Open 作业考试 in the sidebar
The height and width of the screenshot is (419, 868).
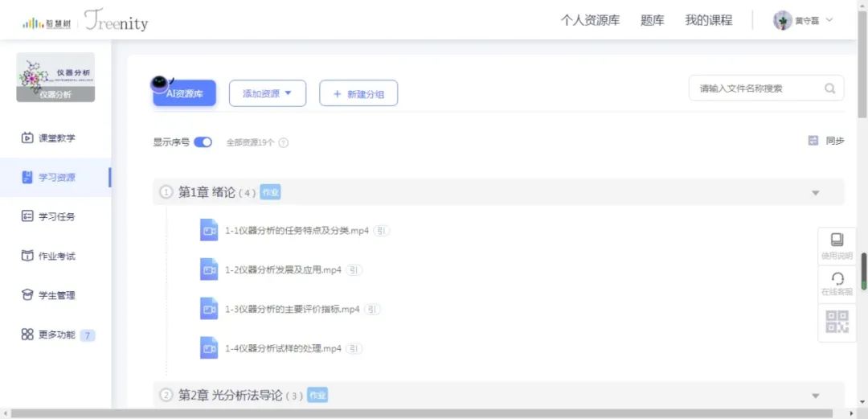[55, 256]
